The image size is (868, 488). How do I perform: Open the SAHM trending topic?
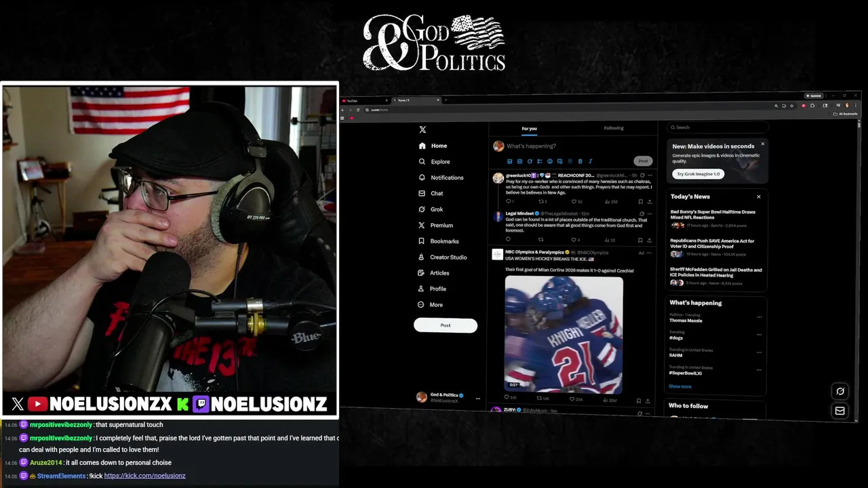(x=676, y=355)
